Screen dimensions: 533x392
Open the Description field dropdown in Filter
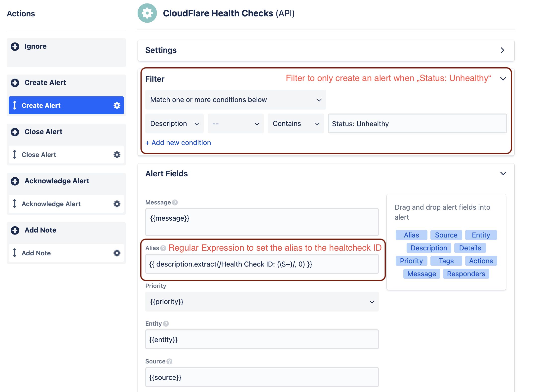174,123
